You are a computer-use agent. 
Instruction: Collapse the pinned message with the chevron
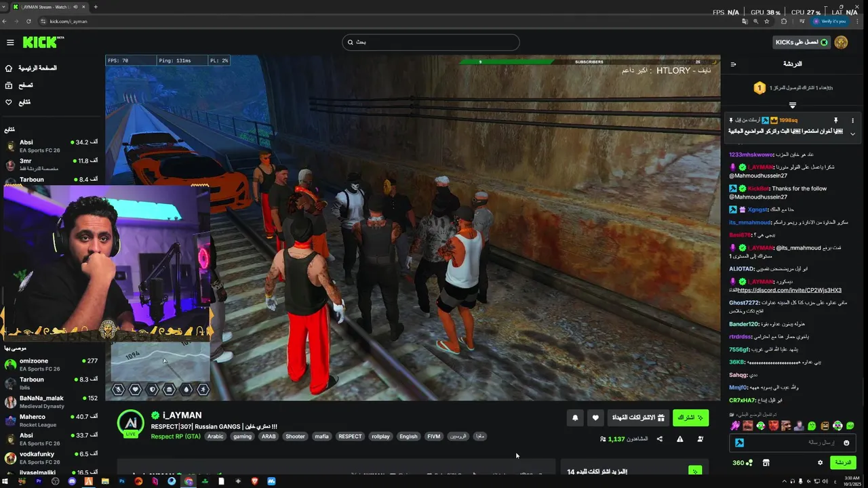[852, 134]
